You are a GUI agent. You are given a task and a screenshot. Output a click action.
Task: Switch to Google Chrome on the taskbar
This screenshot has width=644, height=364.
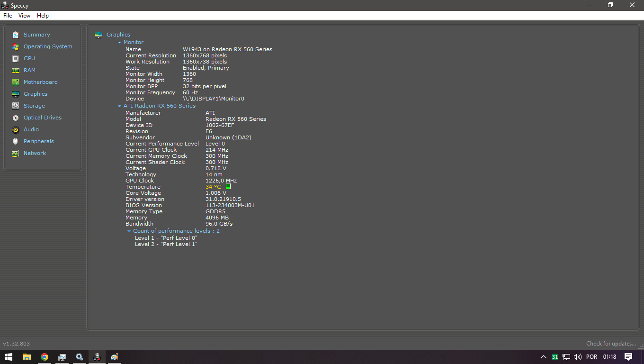45,357
